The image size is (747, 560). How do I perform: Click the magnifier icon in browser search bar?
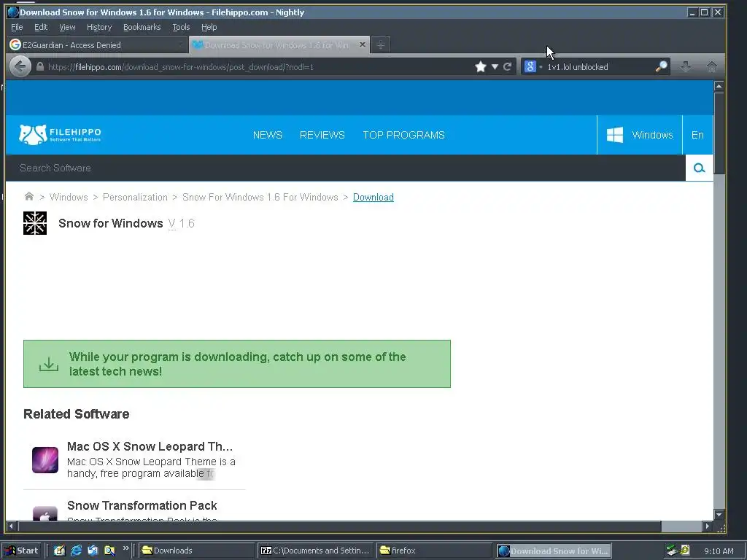click(661, 66)
